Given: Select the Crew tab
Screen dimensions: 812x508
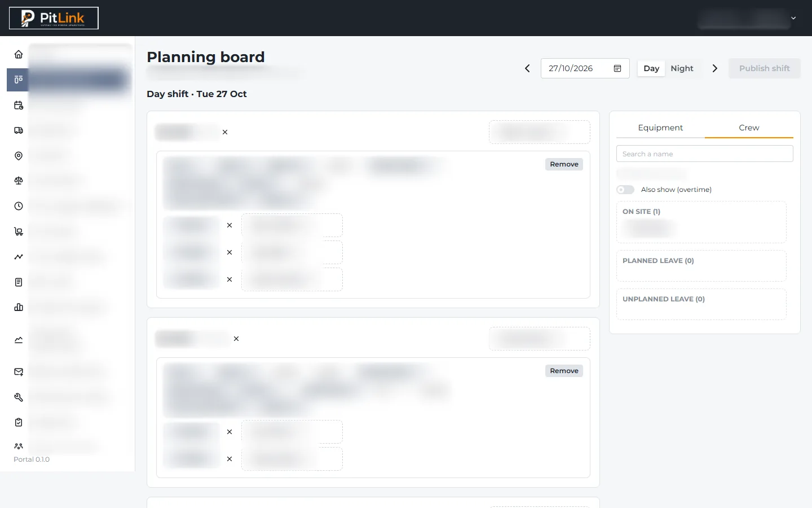Looking at the screenshot, I should [749, 128].
